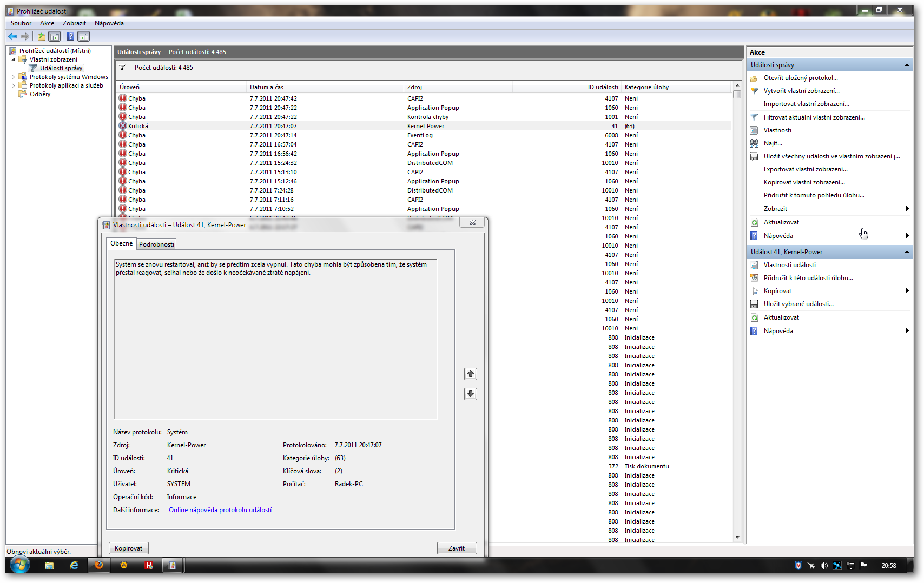Viewport: 924px width, 583px height.
Task: Show next event with the down arrow button
Action: click(x=471, y=394)
